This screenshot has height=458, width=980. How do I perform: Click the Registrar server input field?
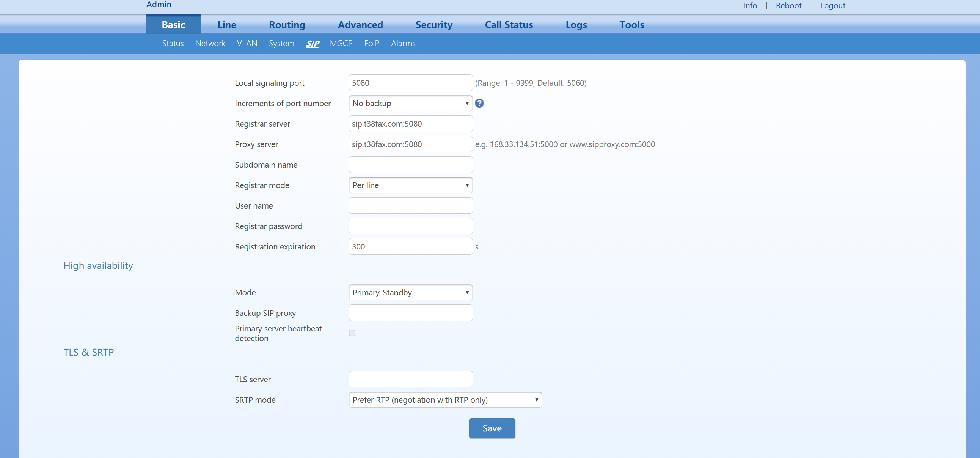tap(410, 124)
